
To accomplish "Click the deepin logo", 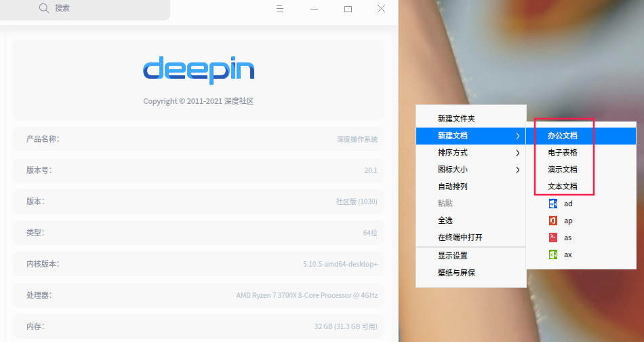I will click(x=199, y=71).
